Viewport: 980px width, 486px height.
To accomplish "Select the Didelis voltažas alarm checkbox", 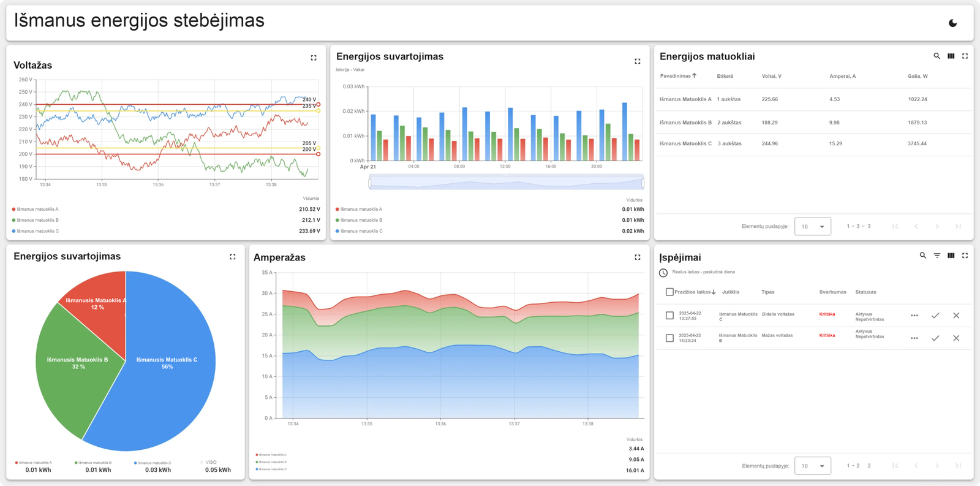I will [x=669, y=316].
